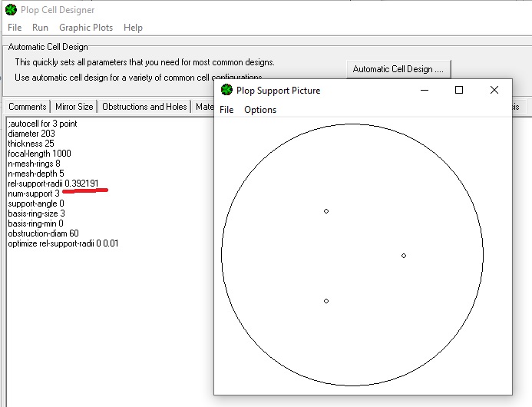Minimize the Plop Support Picture window
This screenshot has height=407, width=532.
click(x=425, y=90)
